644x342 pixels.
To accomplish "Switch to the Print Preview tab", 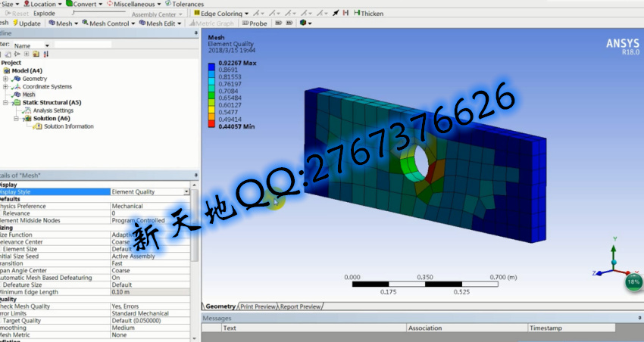I will pos(258,306).
